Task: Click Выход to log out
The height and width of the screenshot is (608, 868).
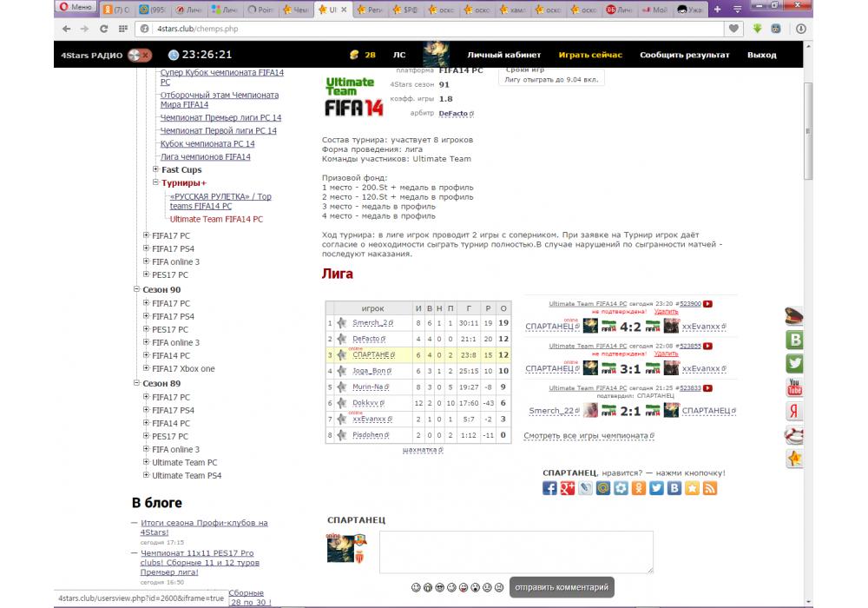Action: pos(762,55)
